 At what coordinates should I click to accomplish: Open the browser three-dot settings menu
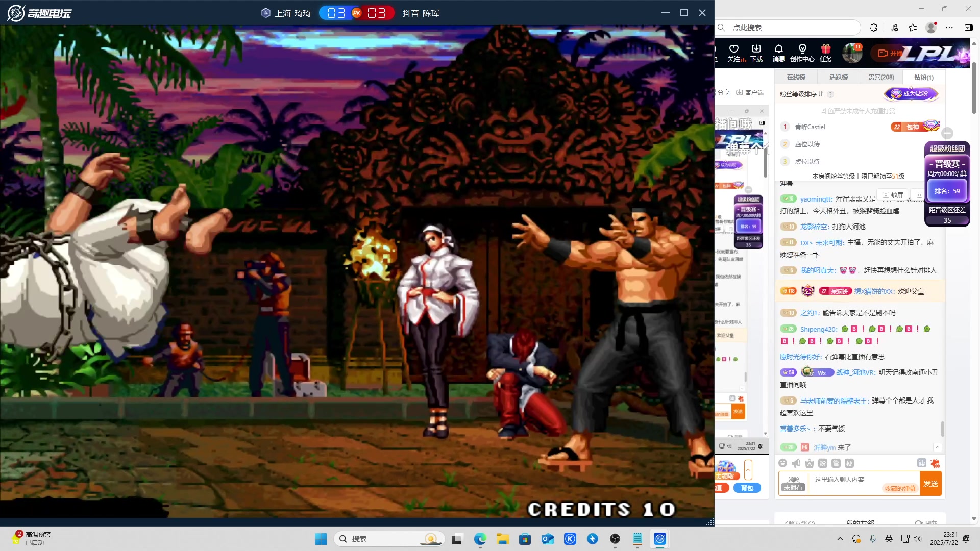coord(949,28)
